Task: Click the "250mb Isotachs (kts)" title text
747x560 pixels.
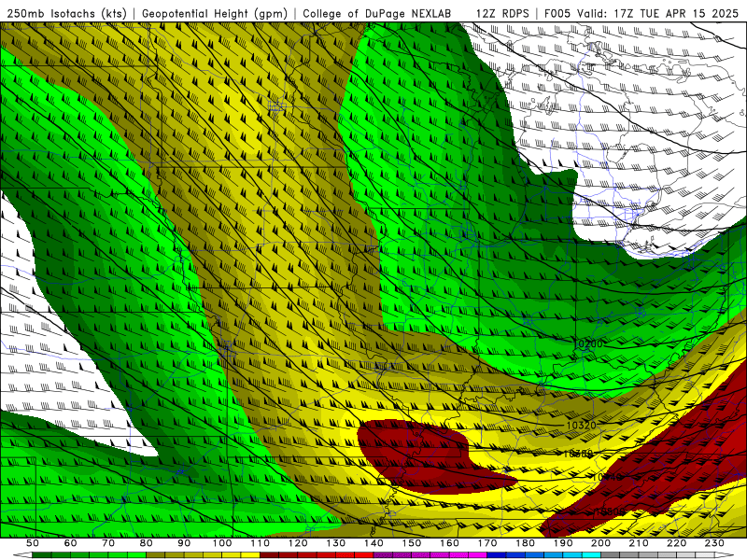Action: click(x=66, y=14)
